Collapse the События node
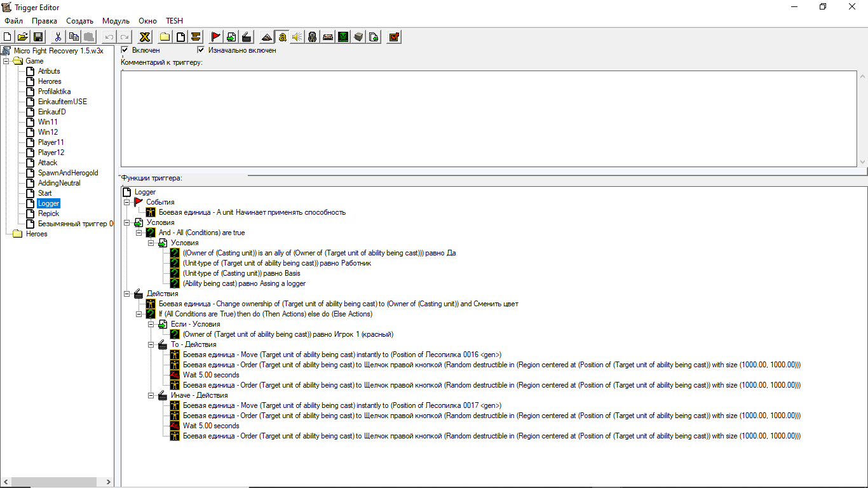 click(x=127, y=202)
